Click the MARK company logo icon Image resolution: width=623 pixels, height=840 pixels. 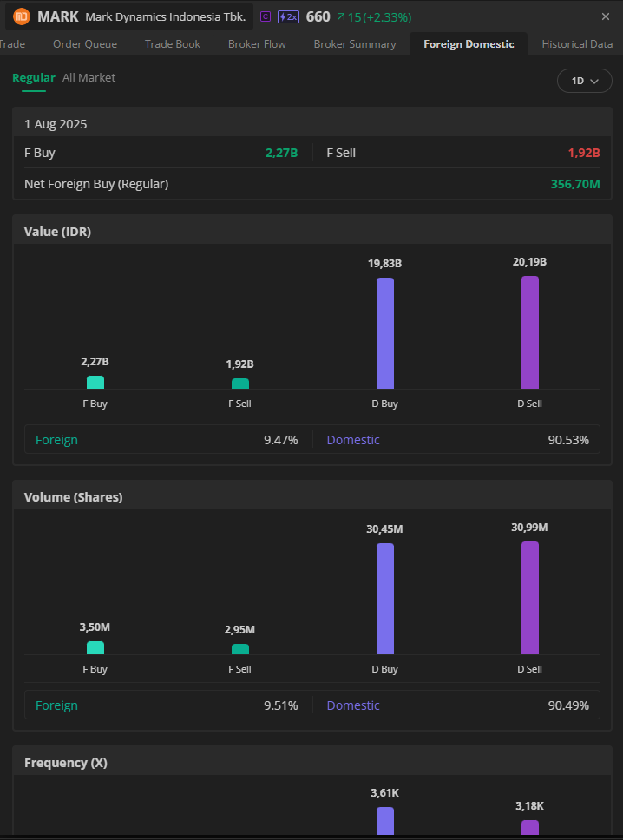(22, 16)
